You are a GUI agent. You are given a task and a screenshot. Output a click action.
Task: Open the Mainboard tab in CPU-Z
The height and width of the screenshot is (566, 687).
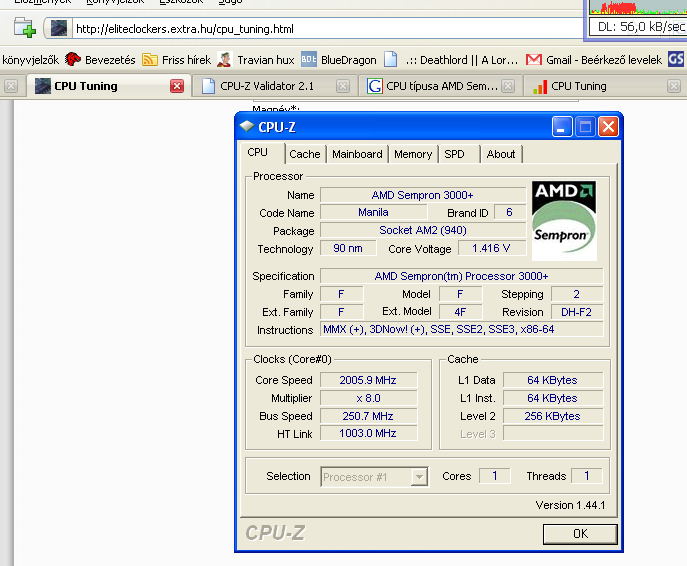(x=357, y=154)
